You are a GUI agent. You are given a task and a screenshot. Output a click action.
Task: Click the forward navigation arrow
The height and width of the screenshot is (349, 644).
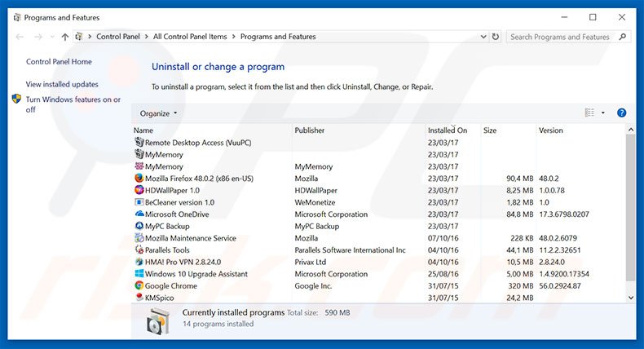pyautogui.click(x=38, y=37)
